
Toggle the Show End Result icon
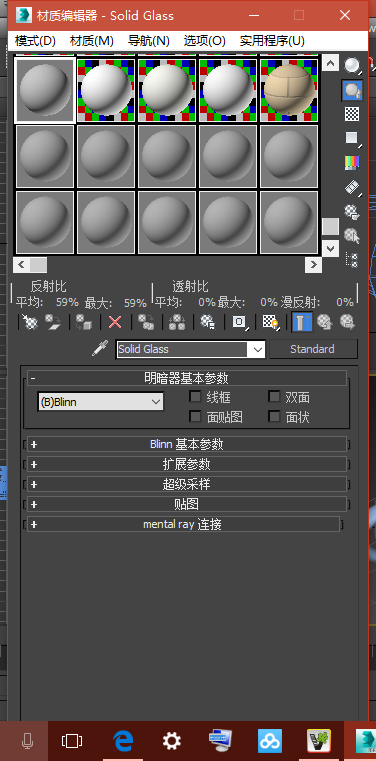[302, 322]
